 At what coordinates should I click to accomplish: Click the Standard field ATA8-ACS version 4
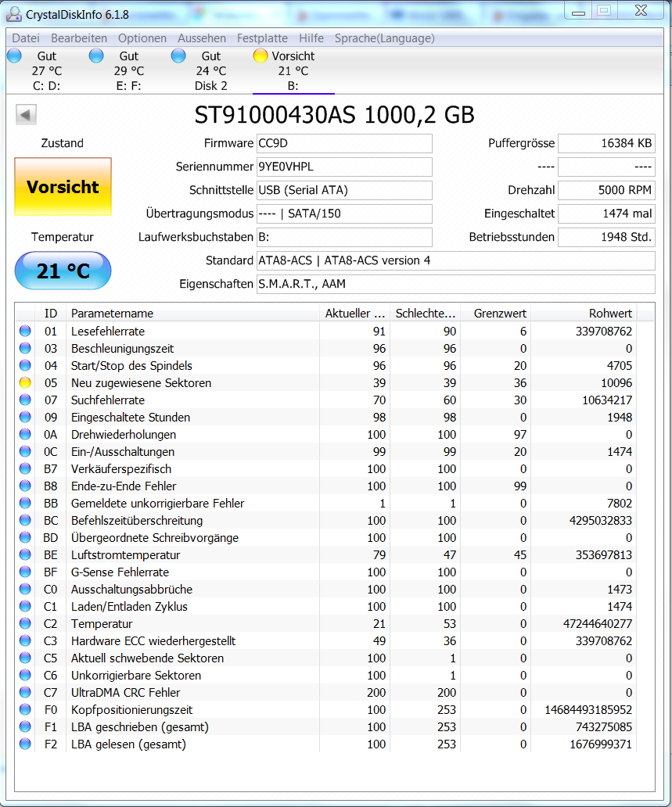(456, 260)
